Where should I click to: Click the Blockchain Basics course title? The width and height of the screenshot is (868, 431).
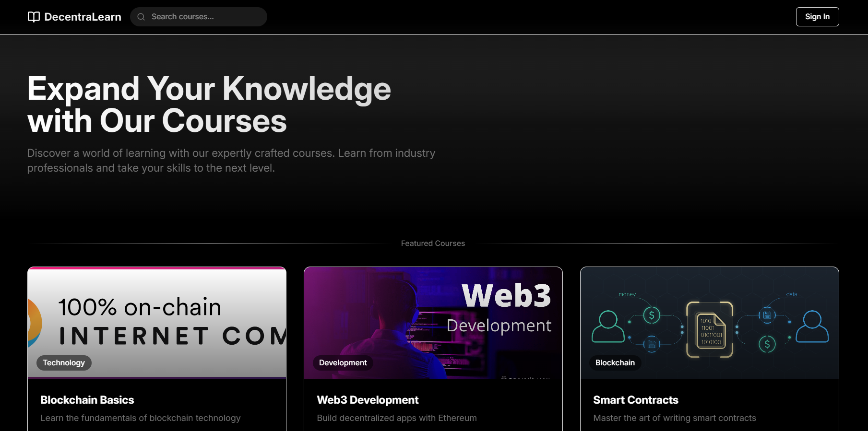pos(87,400)
